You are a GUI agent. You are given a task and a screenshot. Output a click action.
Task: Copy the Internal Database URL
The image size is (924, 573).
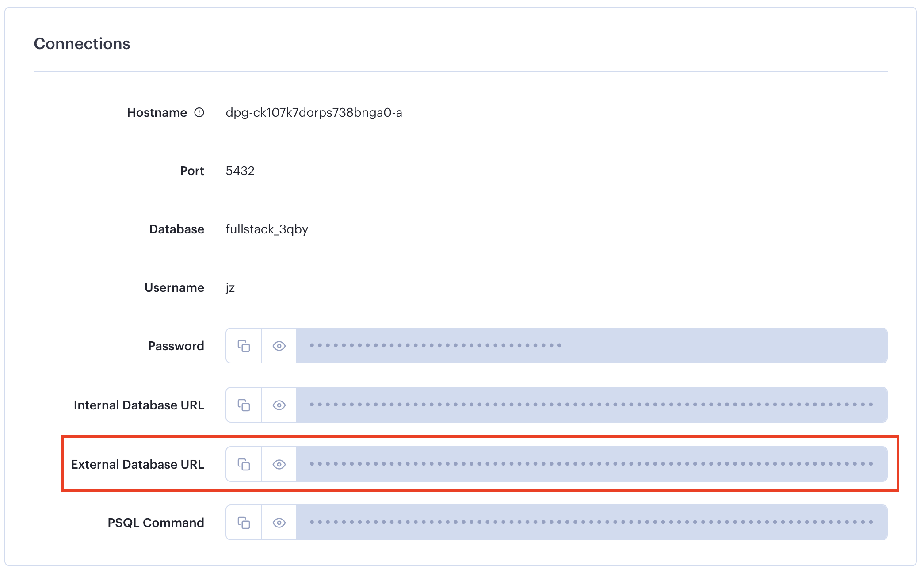pos(243,405)
